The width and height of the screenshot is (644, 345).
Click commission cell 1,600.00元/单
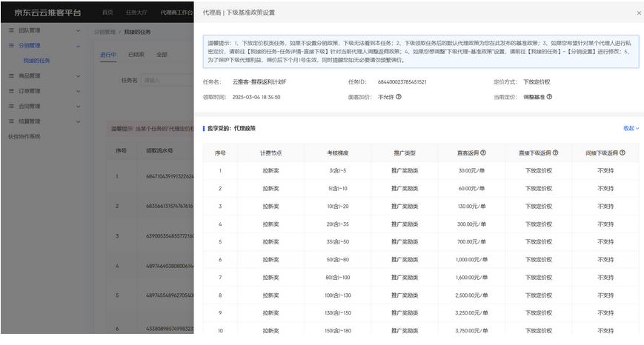pyautogui.click(x=471, y=278)
